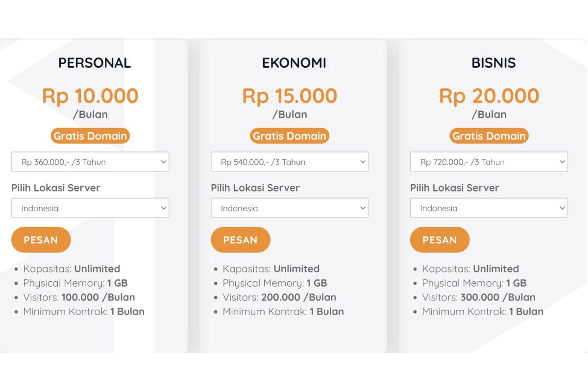Select the PERSONAL plan heading
Screen dimensions: 588x392
click(x=95, y=62)
